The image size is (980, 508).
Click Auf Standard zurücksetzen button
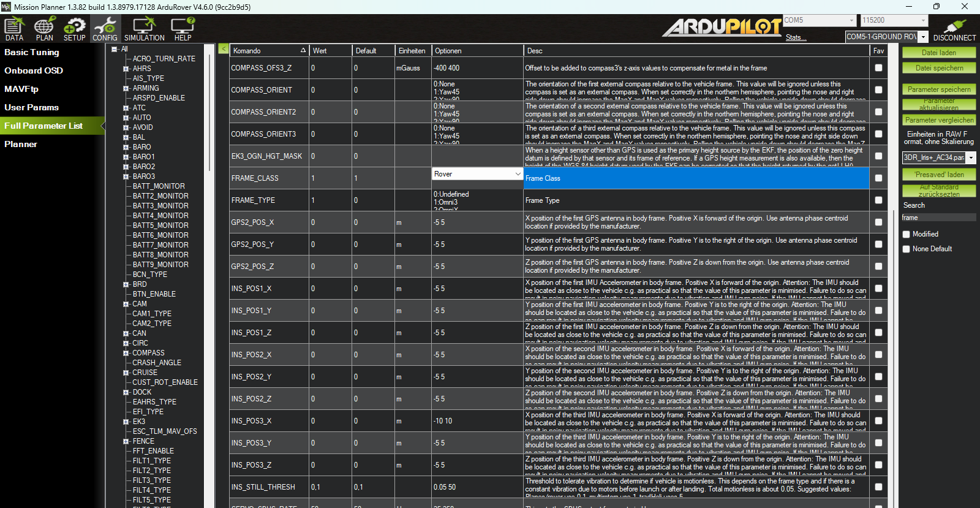939,190
